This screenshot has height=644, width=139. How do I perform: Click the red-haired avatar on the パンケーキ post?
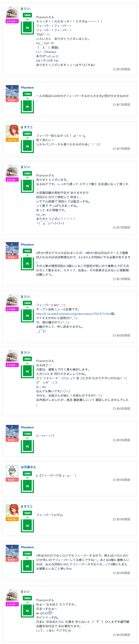12,131
